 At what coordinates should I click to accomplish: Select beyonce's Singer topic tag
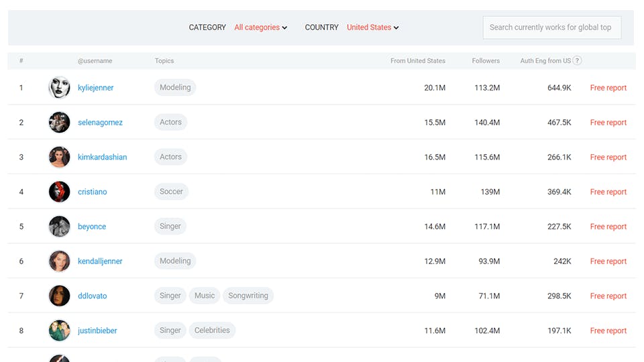(170, 226)
